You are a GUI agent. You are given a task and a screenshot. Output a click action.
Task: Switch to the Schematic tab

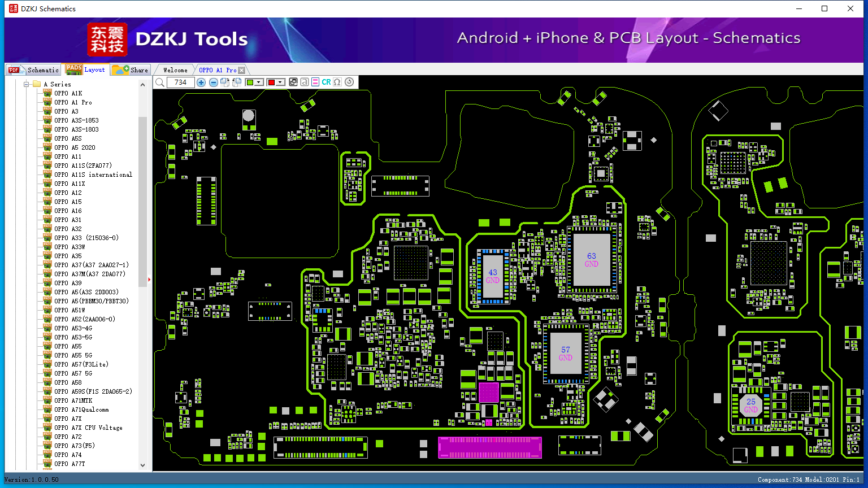pos(33,70)
